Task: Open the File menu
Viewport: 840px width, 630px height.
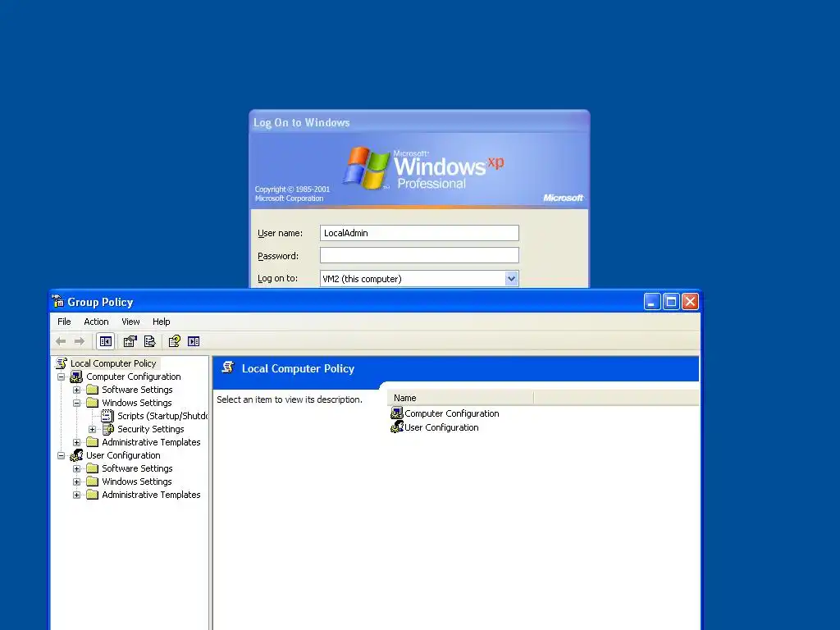Action: (64, 322)
